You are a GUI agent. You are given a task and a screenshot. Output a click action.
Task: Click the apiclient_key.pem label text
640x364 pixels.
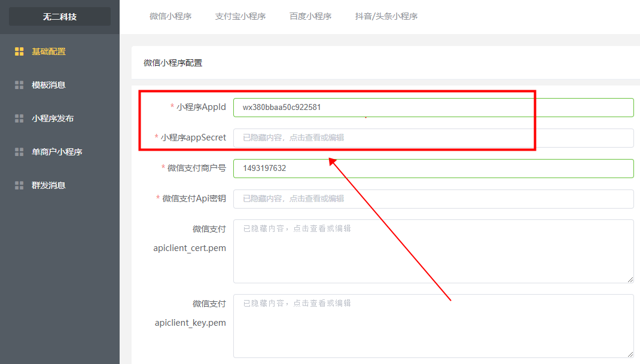tap(190, 323)
